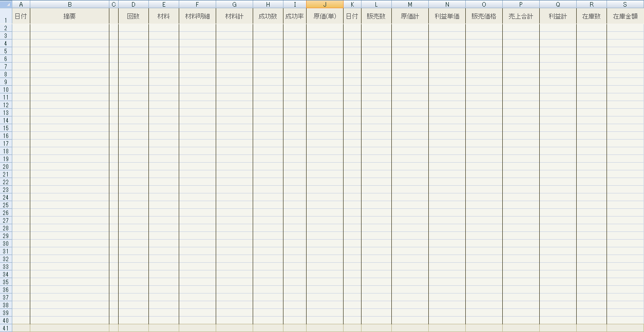Click the 原価(単) header cell
This screenshot has height=332, width=644.
tap(325, 16)
